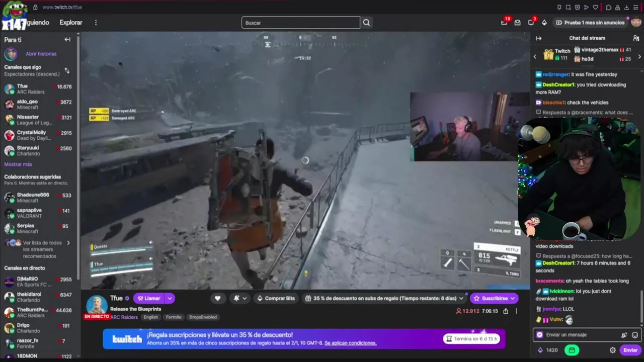Open the Explorar tab
The image size is (644, 362).
pos(71,23)
